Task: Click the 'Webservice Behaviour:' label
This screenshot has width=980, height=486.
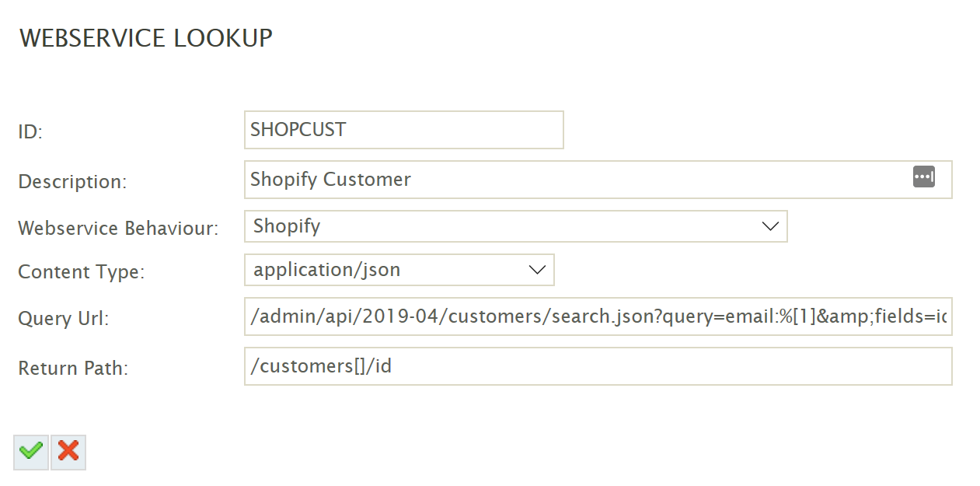Action: [x=118, y=229]
